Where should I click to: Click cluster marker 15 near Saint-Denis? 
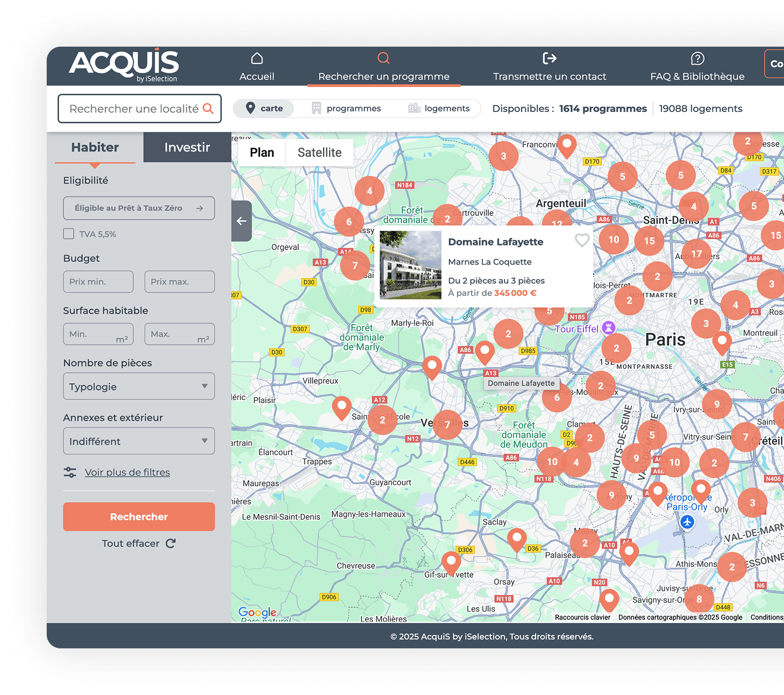(649, 241)
